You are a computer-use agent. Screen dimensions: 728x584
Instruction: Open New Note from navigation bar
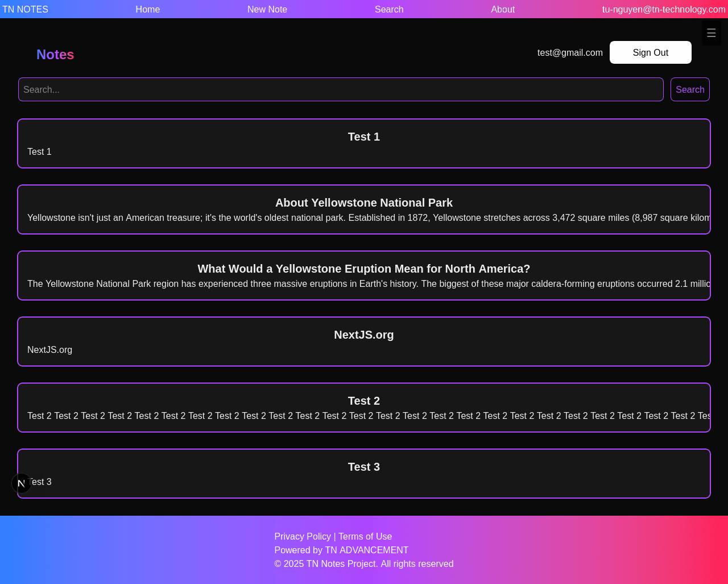pos(267,9)
